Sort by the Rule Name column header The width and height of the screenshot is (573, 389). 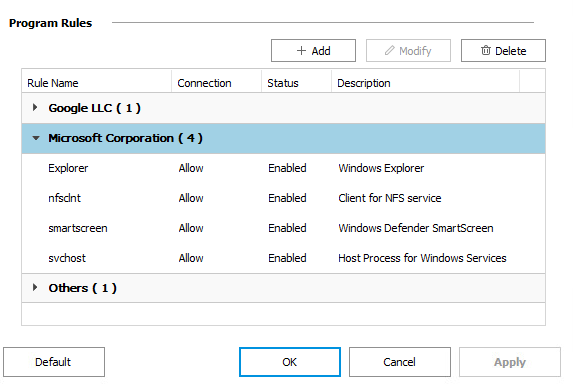tap(96, 83)
